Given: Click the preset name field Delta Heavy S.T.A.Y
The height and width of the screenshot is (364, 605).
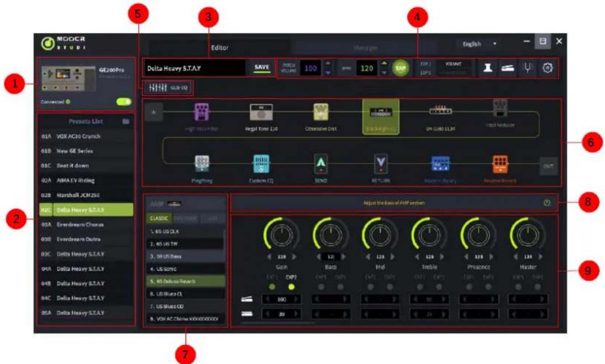Looking at the screenshot, I should click(195, 68).
